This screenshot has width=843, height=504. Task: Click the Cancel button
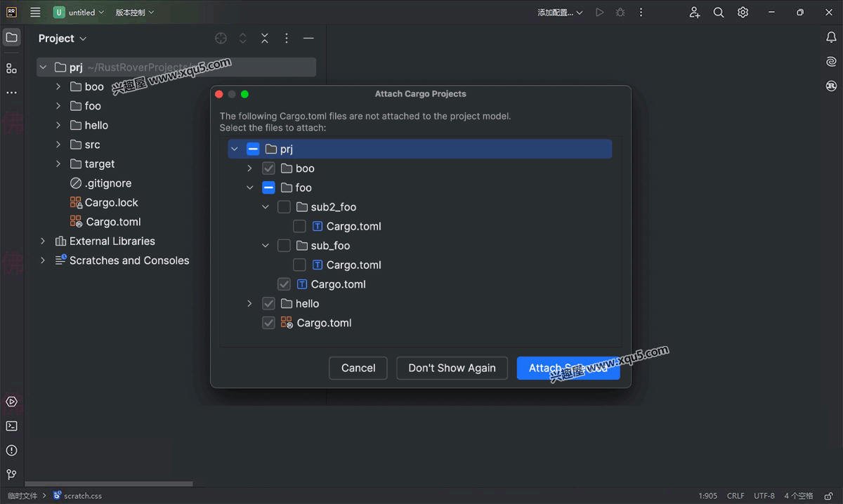pyautogui.click(x=358, y=368)
